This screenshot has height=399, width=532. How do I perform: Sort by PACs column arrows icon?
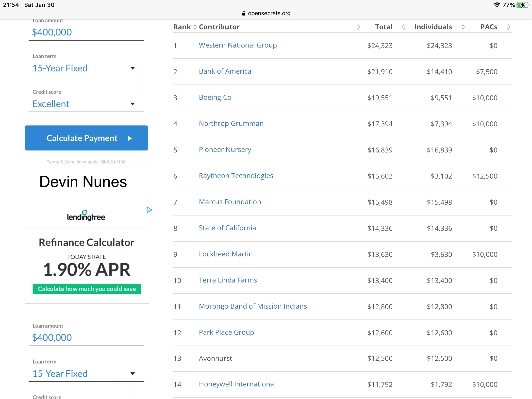(508, 27)
